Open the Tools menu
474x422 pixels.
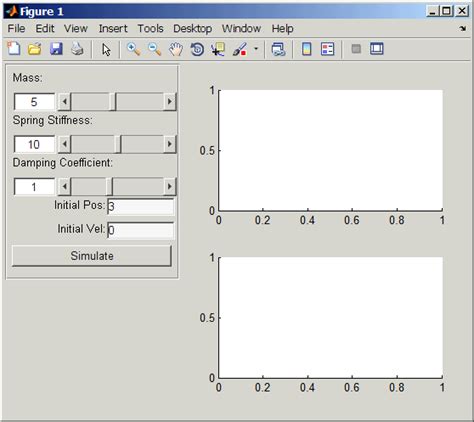[x=150, y=29]
